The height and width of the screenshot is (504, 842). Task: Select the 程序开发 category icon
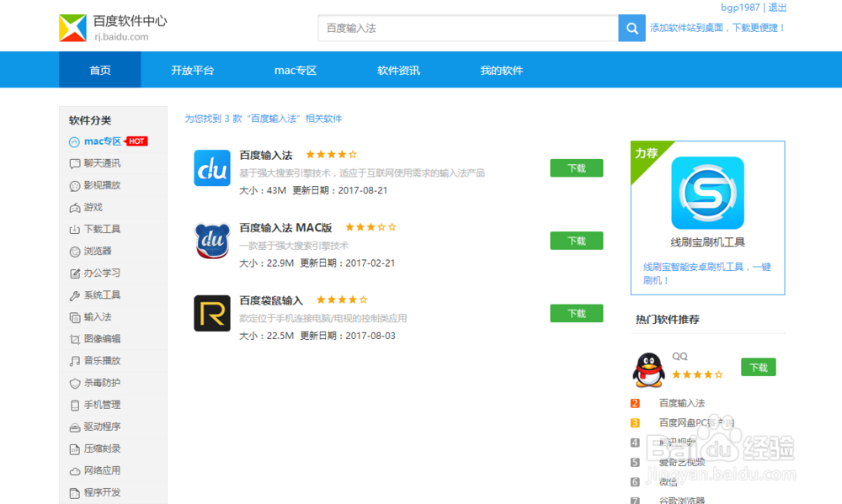(x=74, y=492)
